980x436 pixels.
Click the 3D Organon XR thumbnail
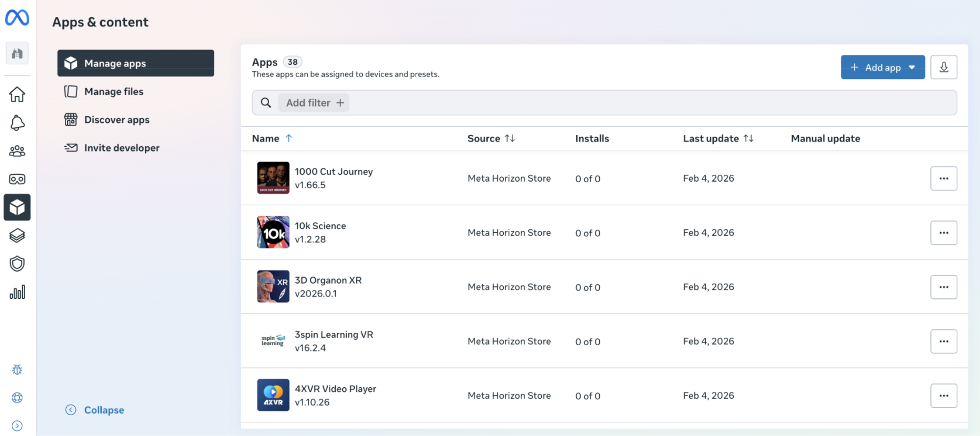(273, 287)
